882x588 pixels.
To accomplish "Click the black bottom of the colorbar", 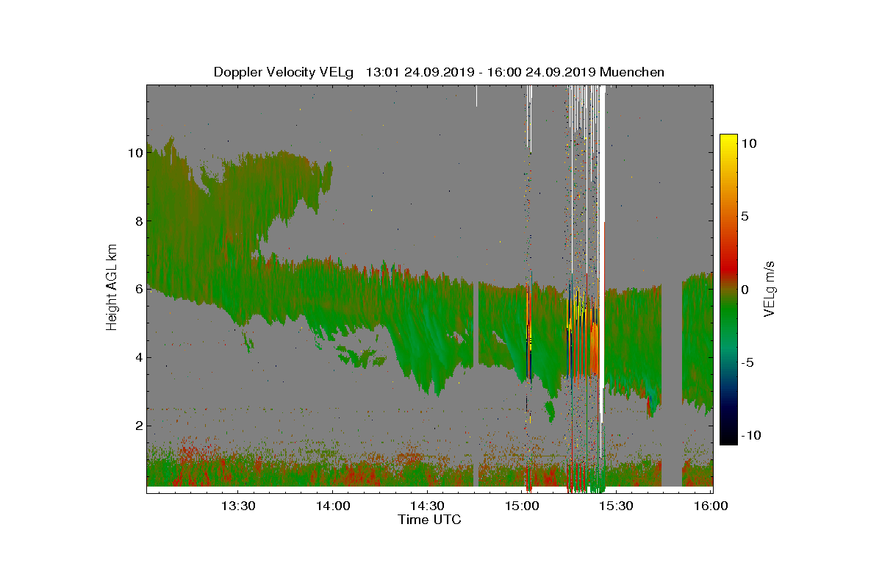I will (x=728, y=437).
